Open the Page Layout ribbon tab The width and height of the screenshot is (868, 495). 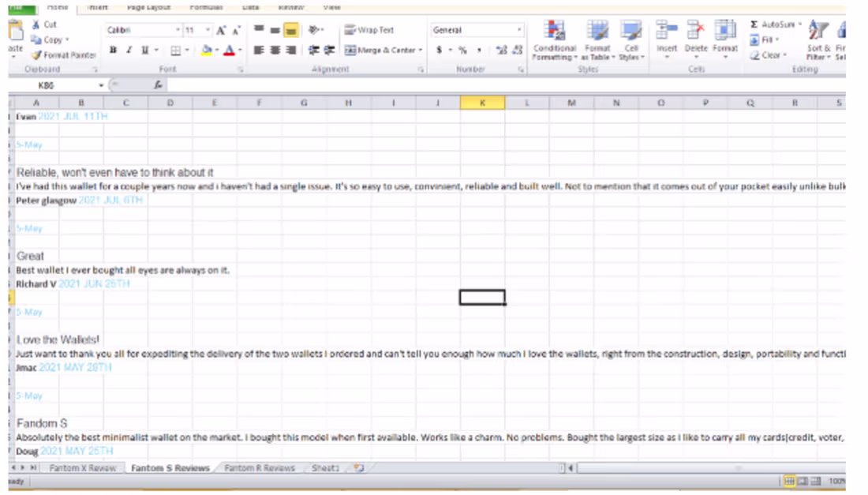tap(149, 7)
